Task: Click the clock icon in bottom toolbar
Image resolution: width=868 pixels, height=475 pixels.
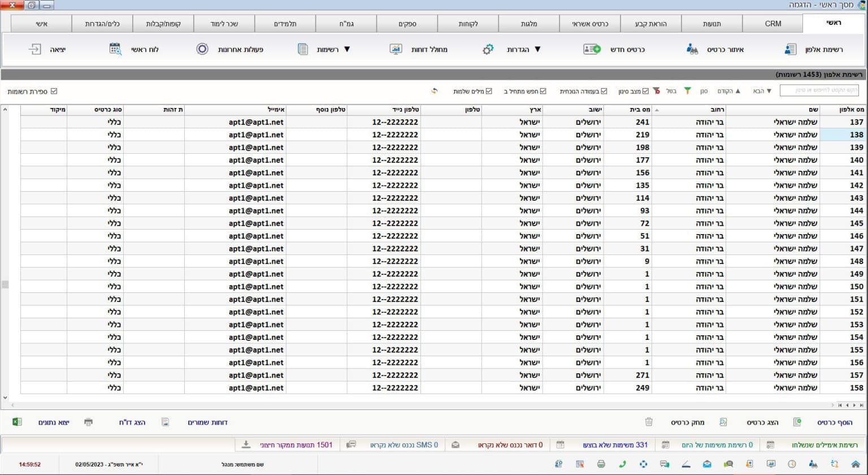Action: [792, 464]
